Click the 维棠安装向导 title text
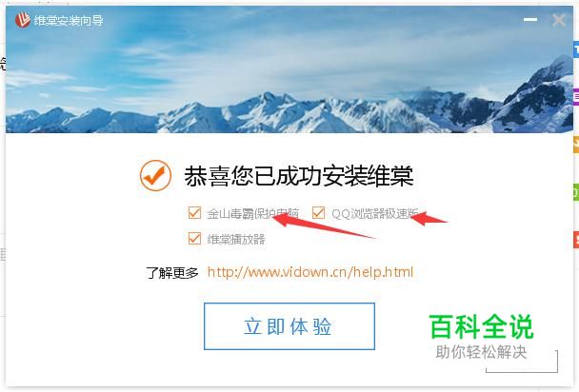This screenshot has width=579, height=392. 69,20
